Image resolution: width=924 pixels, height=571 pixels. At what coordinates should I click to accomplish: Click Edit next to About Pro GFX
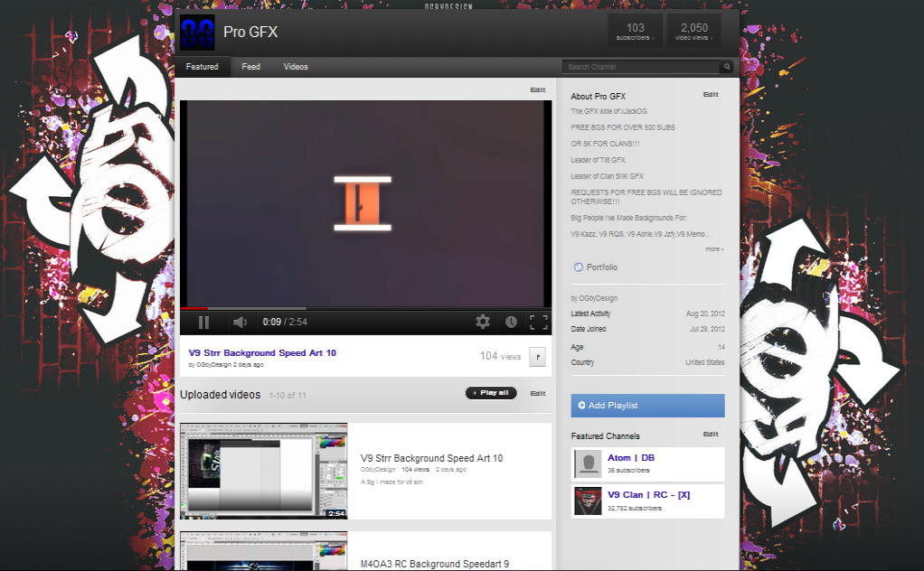(x=711, y=94)
